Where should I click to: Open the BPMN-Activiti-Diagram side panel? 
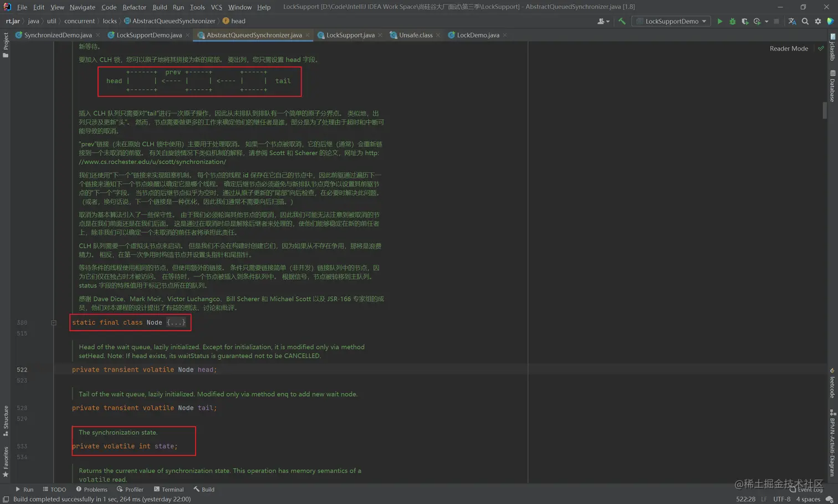coord(832,443)
